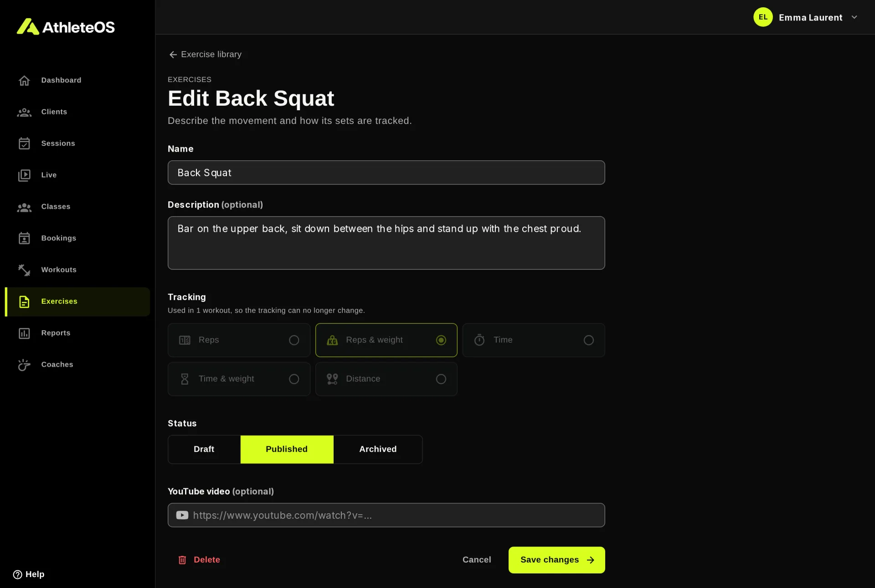Viewport: 875px width, 588px height.
Task: Click the EL user avatar
Action: pyautogui.click(x=763, y=17)
